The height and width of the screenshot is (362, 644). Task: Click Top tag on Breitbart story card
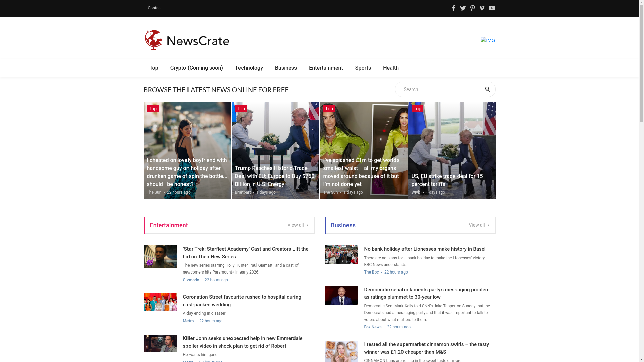click(x=241, y=108)
